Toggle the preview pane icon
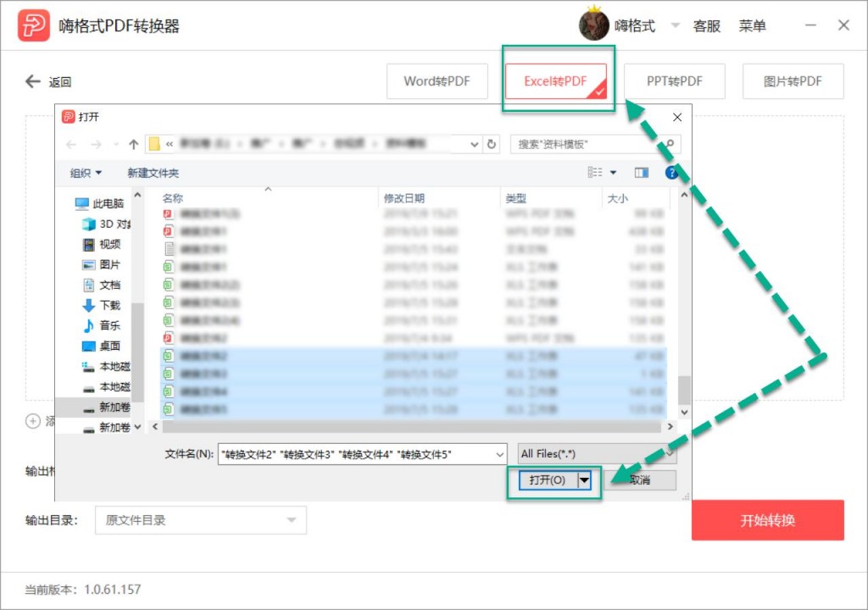 click(641, 173)
